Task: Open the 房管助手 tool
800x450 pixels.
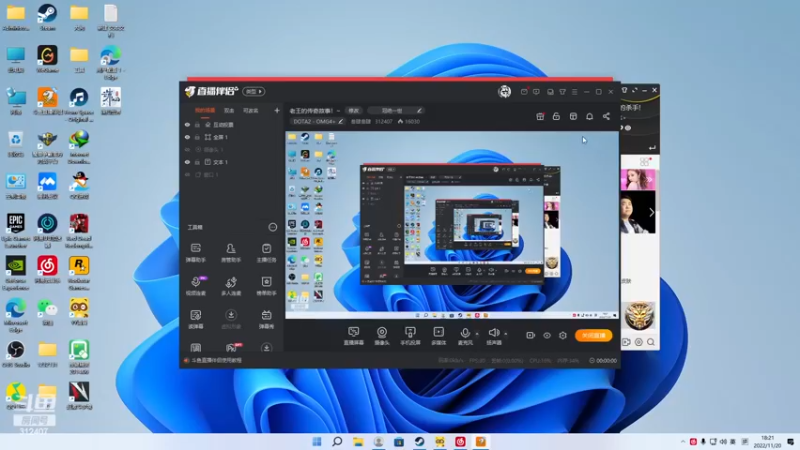Action: click(231, 253)
